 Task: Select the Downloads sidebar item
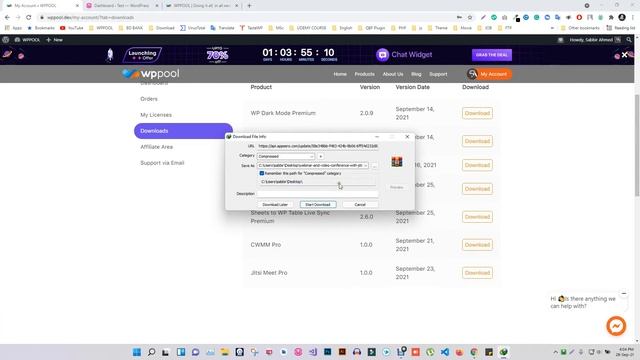pos(183,131)
